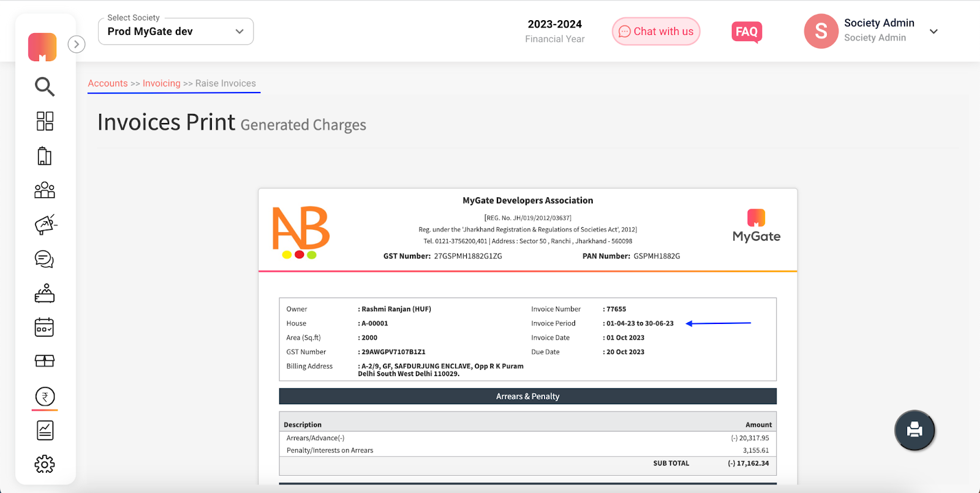Viewport: 980px width, 493px height.
Task: Click the Society Admin avatar
Action: click(821, 31)
